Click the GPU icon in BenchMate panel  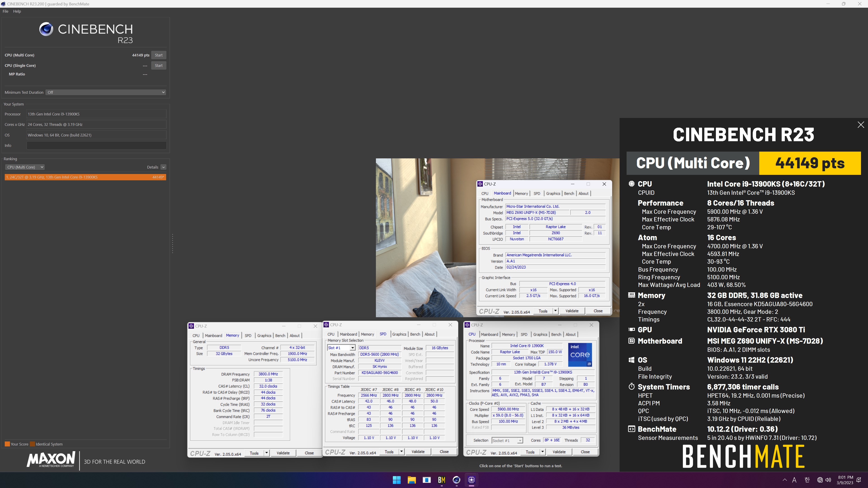(632, 330)
